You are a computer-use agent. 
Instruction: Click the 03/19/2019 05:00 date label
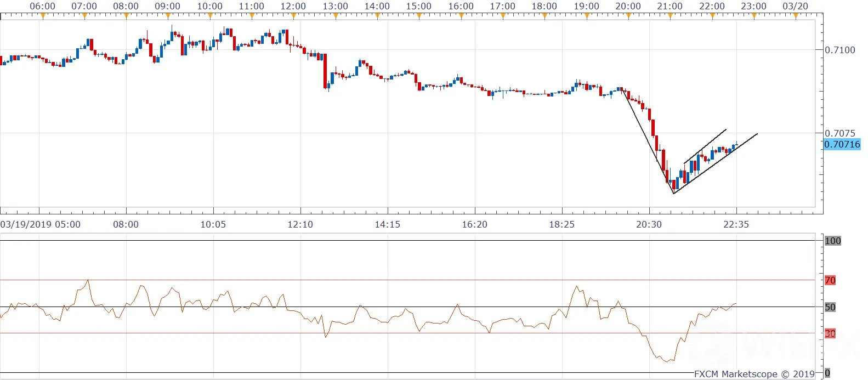41,224
